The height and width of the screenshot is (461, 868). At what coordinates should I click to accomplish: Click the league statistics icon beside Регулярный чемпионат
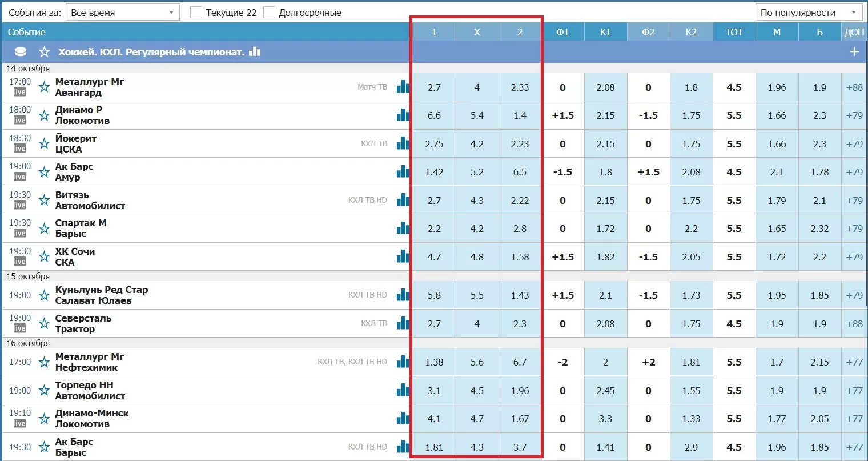(255, 52)
